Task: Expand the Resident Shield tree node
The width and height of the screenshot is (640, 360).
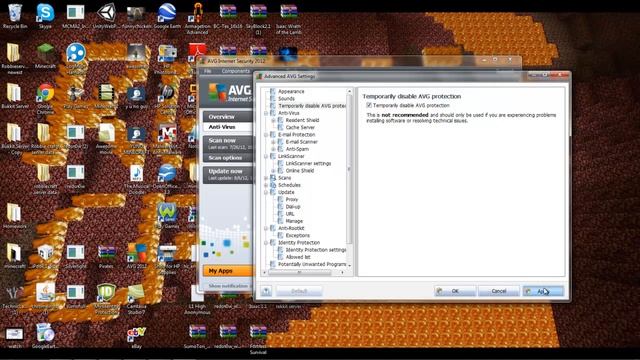Action: 273,120
